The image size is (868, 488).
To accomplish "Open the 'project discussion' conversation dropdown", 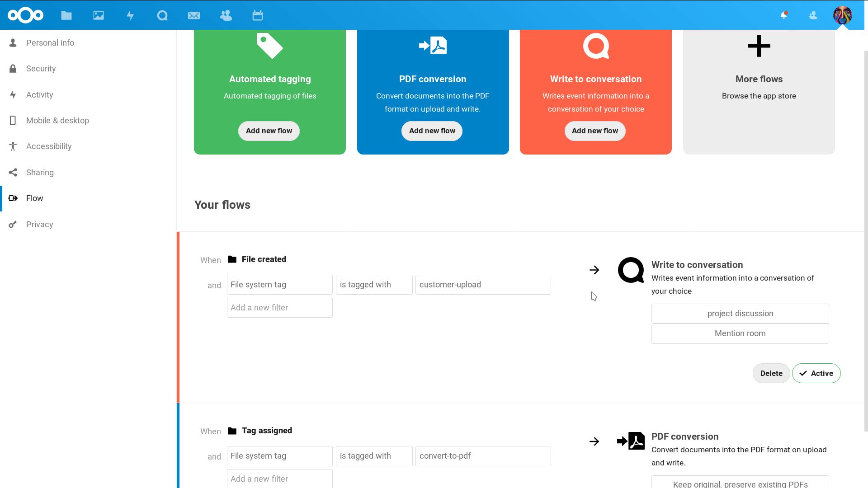I will coord(740,314).
